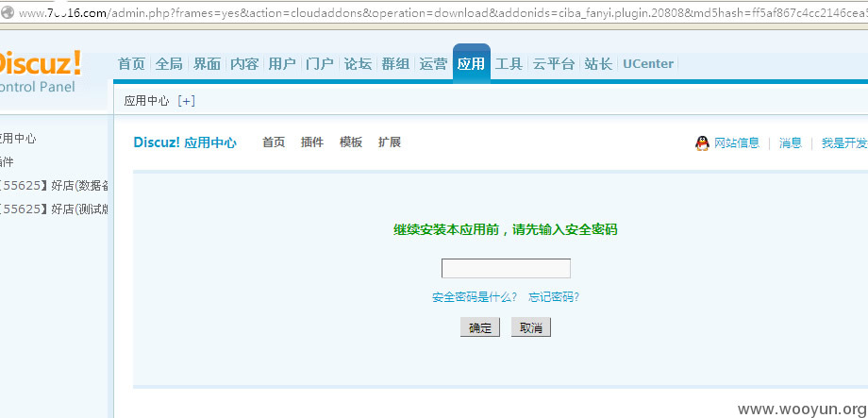Click the [+] add shortcut link
Viewport: 868px width, 418px height.
pyautogui.click(x=187, y=101)
